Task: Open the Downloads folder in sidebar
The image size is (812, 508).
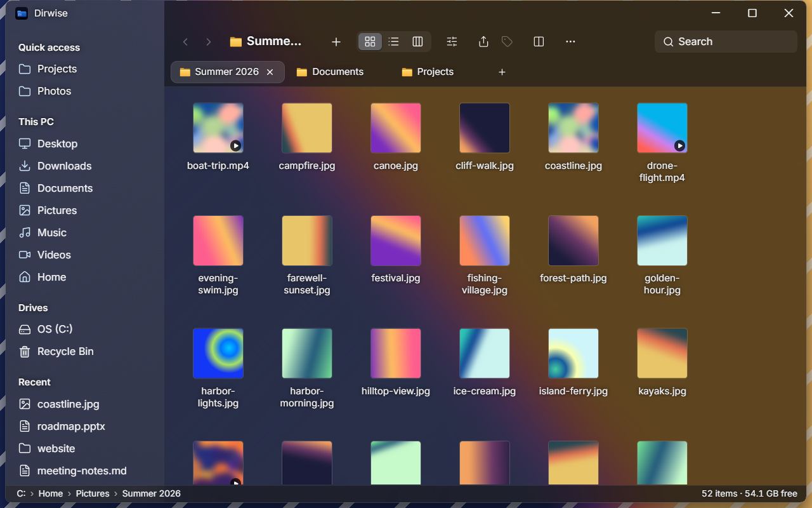Action: pyautogui.click(x=85, y=166)
